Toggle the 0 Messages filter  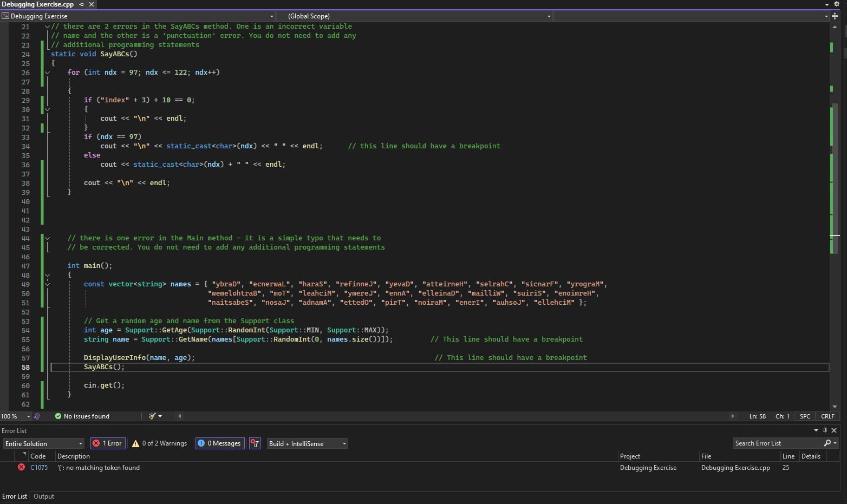[219, 443]
